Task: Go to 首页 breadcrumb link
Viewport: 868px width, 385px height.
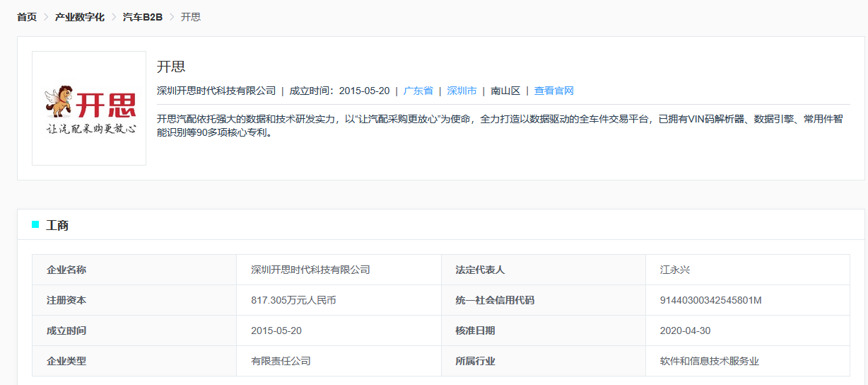Action: point(27,16)
